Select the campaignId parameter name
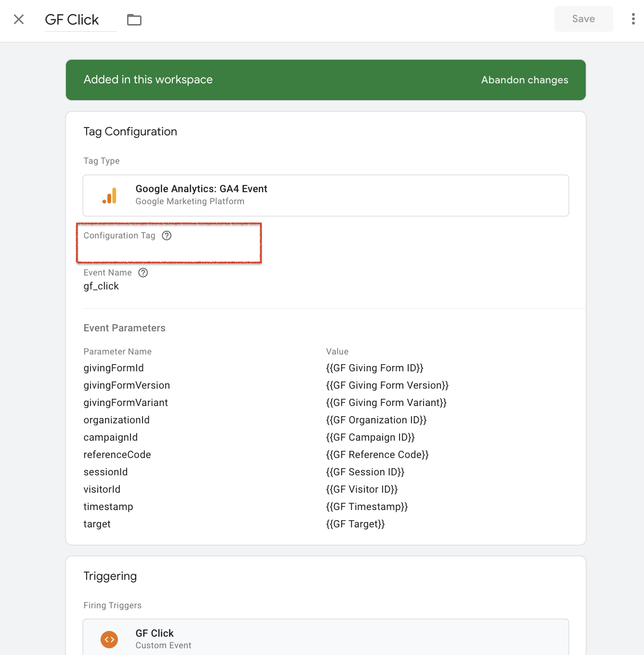 click(111, 437)
